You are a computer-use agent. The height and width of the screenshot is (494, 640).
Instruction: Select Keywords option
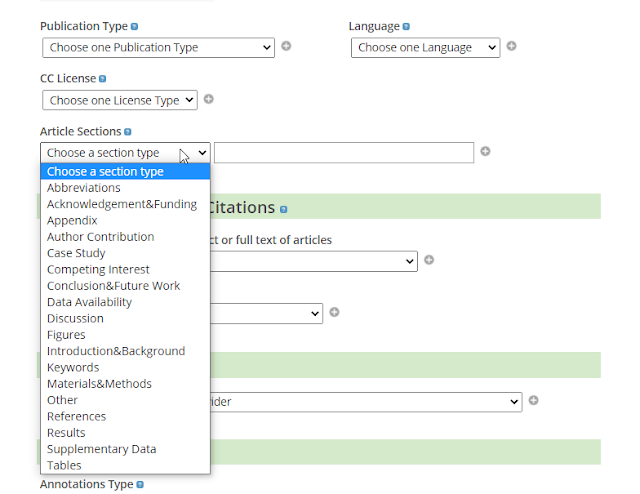tap(125, 367)
